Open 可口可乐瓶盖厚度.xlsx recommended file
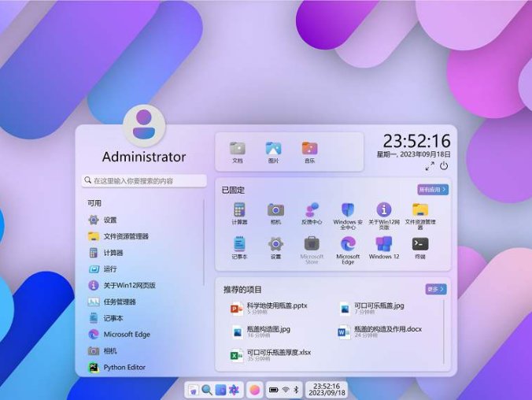The width and height of the screenshot is (532, 400). (271, 355)
